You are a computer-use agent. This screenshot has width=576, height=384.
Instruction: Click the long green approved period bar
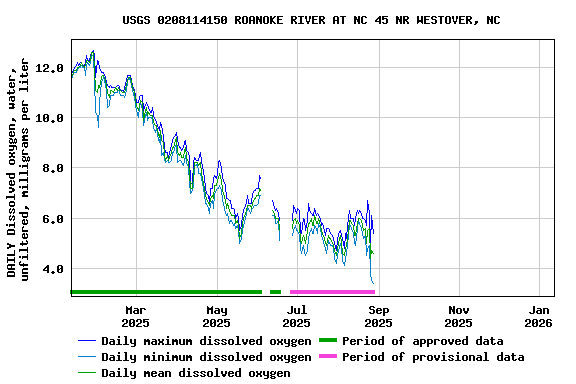tap(166, 292)
